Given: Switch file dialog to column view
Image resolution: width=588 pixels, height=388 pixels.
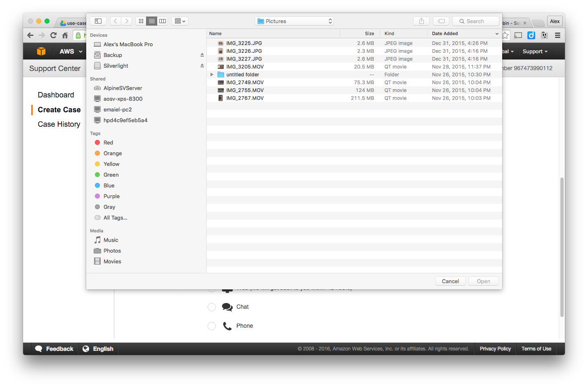Looking at the screenshot, I should click(163, 21).
